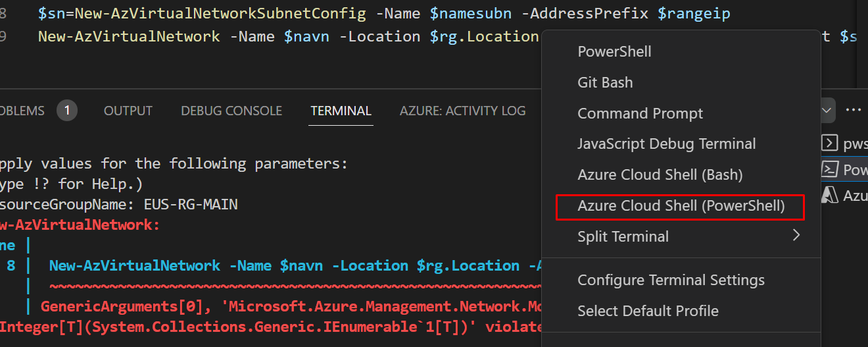The height and width of the screenshot is (347, 868).
Task: Click the $rg.Location text in editor line 9
Action: click(x=485, y=36)
